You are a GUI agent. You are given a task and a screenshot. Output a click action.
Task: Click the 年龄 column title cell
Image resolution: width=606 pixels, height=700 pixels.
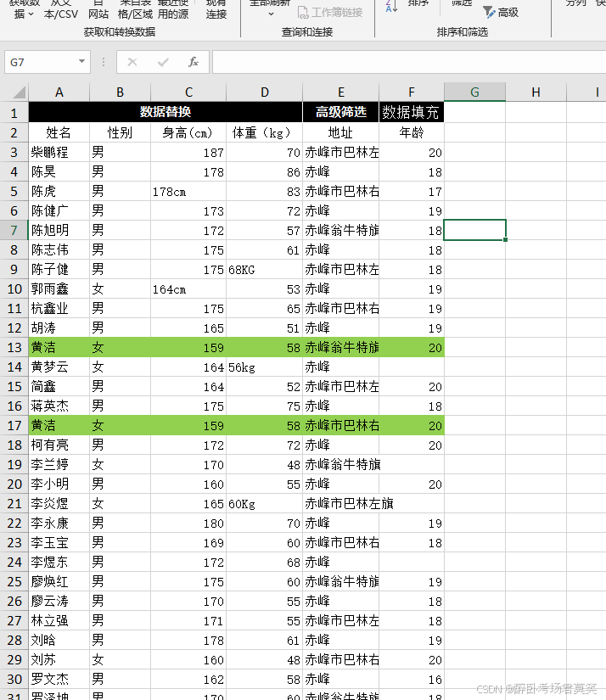(x=412, y=132)
